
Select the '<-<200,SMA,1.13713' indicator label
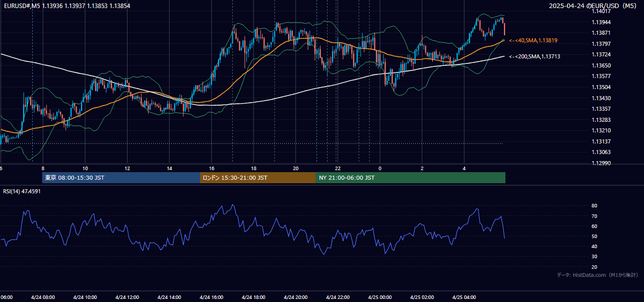click(x=535, y=57)
